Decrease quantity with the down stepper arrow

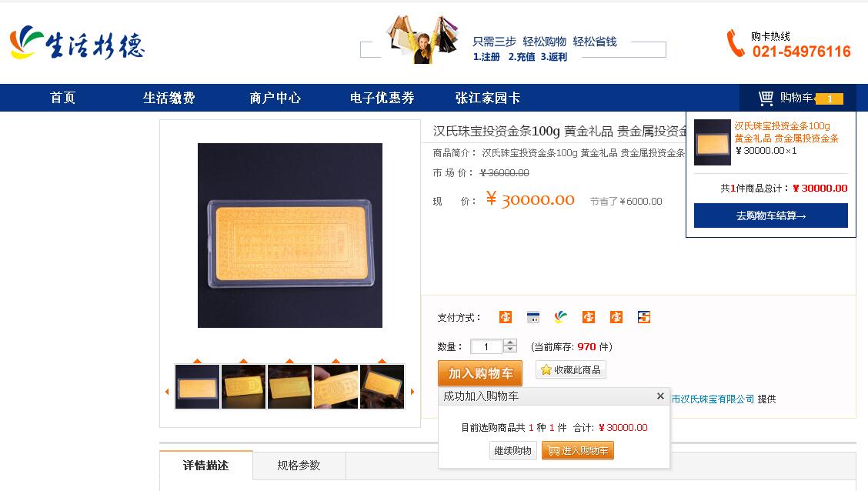click(x=510, y=350)
